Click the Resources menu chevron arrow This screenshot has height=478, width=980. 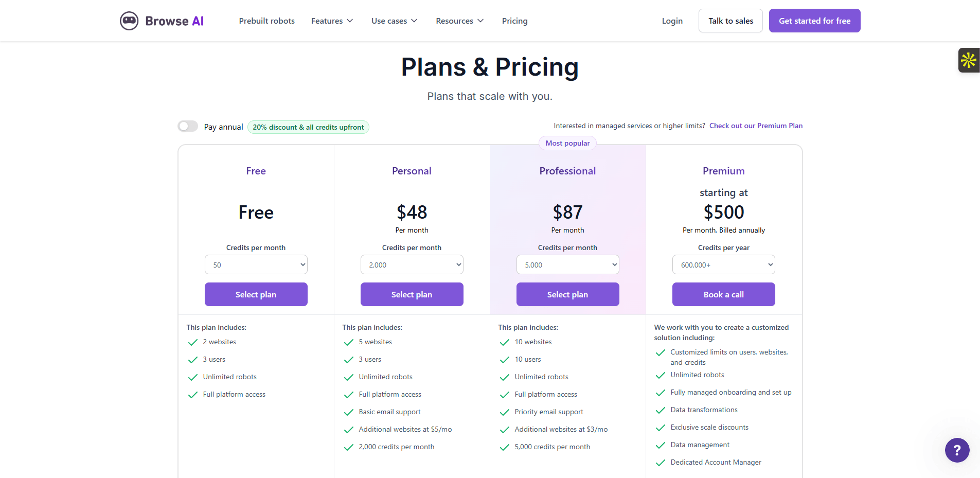pyautogui.click(x=480, y=21)
